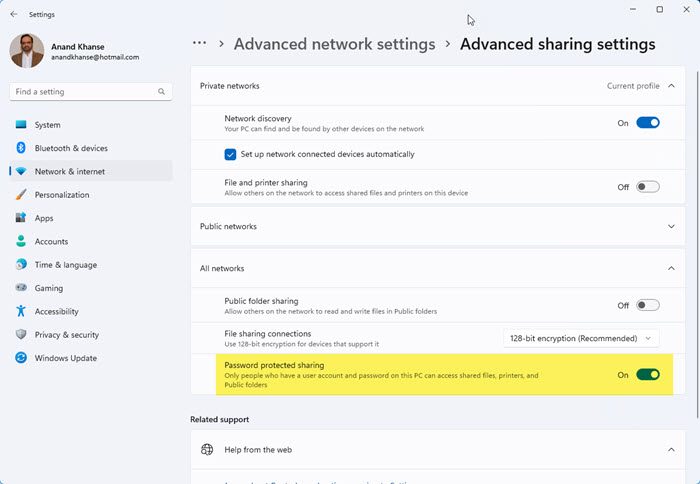Enable File and printer sharing toggle

[x=648, y=187]
